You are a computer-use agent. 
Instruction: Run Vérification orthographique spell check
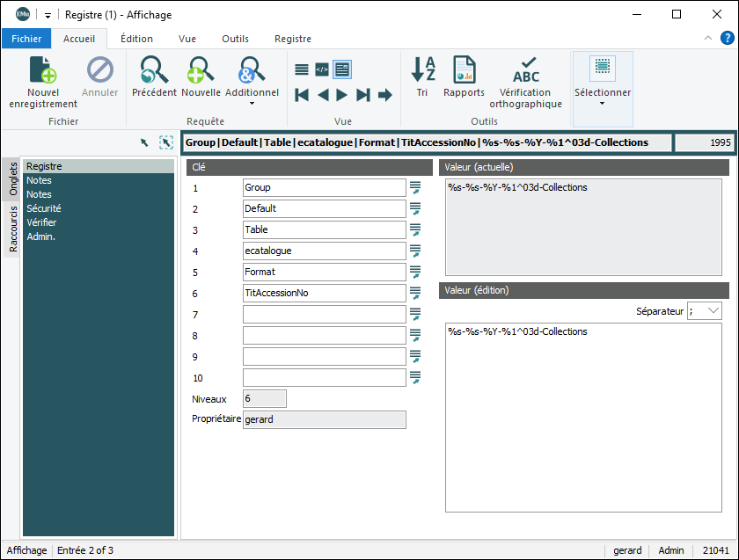pos(525,70)
